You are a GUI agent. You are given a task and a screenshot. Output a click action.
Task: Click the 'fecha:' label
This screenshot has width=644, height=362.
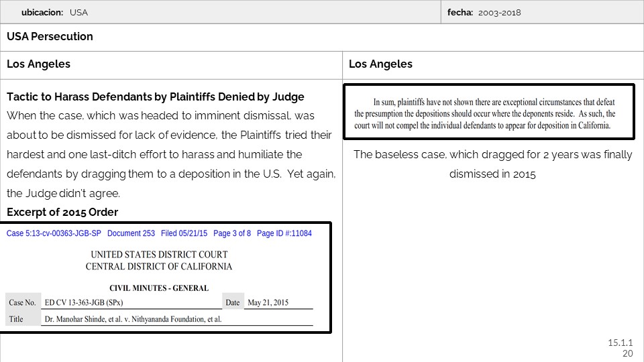click(x=460, y=12)
